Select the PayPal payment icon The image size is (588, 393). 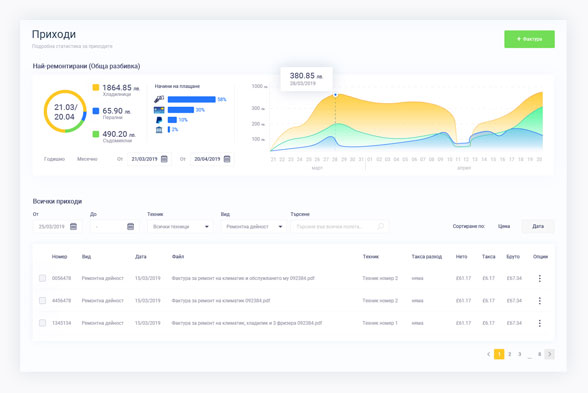(159, 120)
